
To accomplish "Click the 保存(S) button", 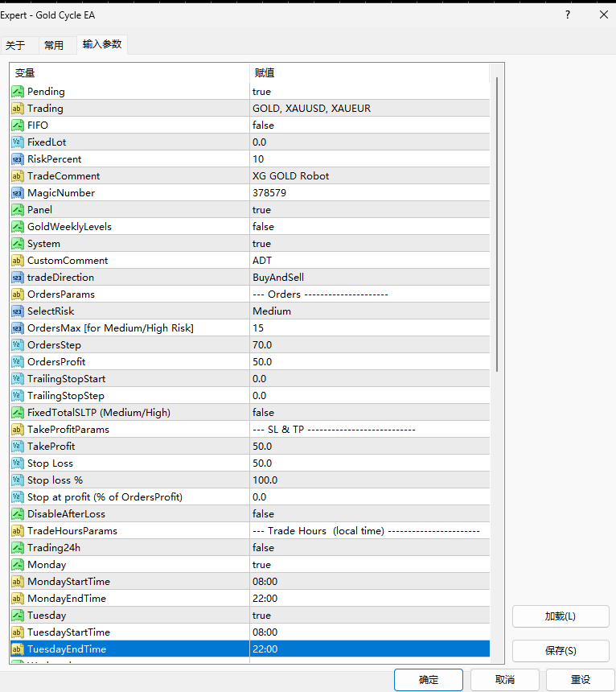I will 561,651.
